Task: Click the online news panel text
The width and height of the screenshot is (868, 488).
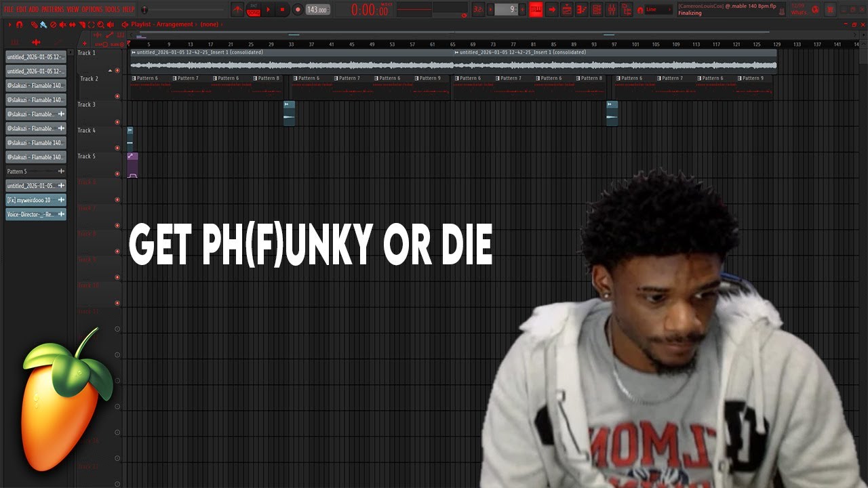Action: (799, 9)
